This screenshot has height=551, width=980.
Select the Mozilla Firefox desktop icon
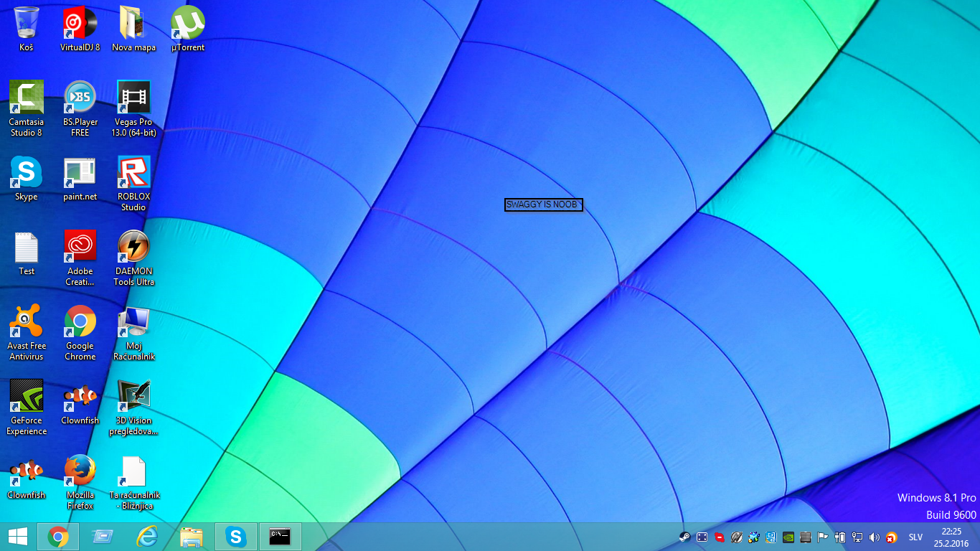[80, 471]
